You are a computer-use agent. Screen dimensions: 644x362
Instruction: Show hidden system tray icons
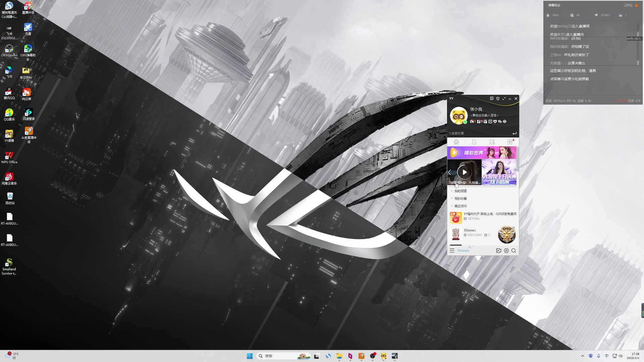coord(583,356)
